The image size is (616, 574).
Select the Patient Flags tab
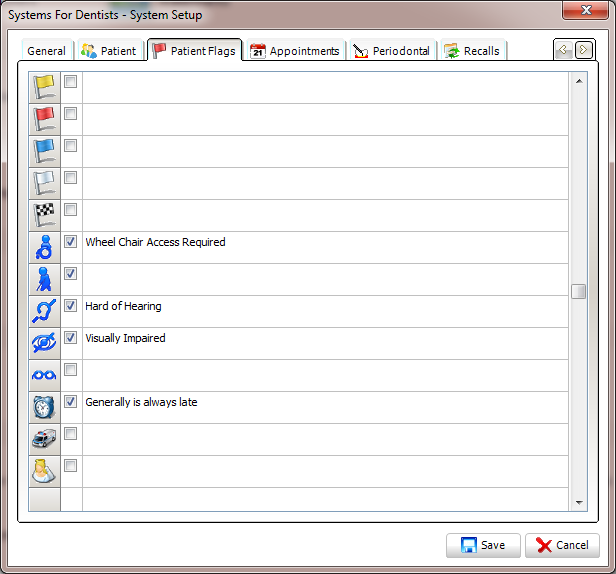pyautogui.click(x=194, y=50)
